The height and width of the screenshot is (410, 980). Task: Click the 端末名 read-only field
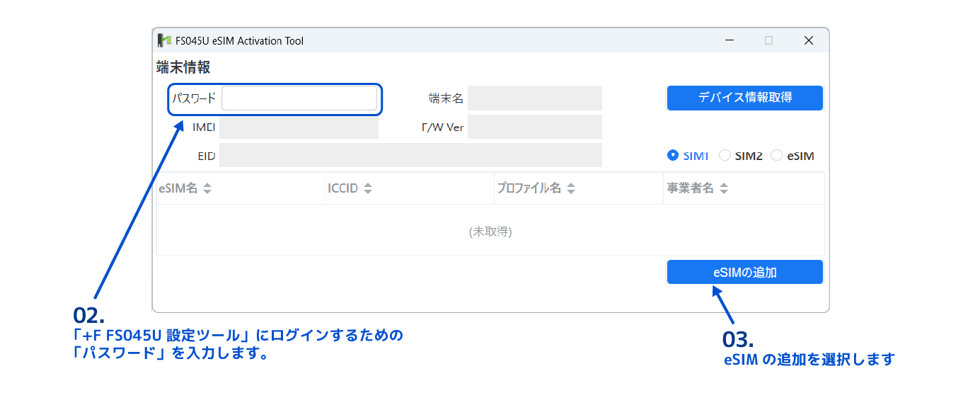click(x=534, y=98)
